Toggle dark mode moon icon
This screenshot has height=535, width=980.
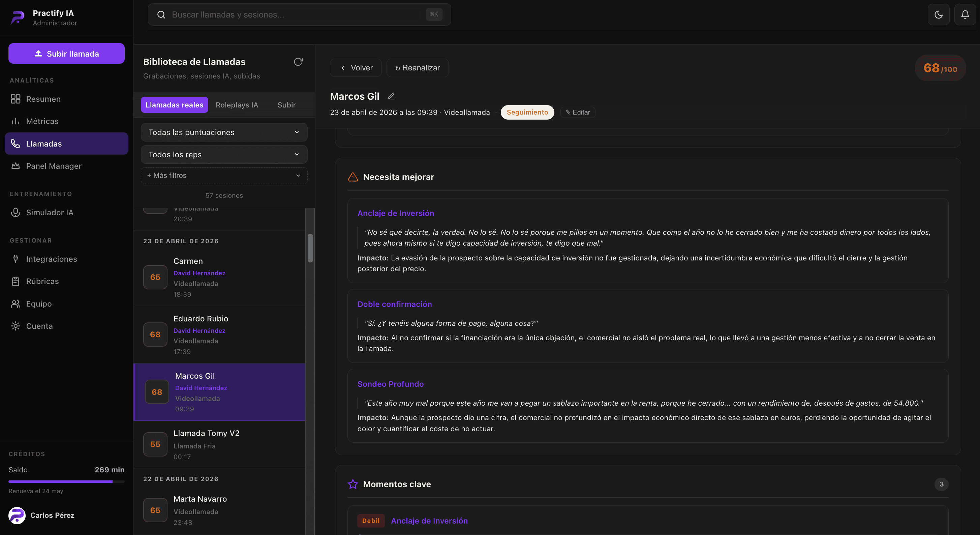[939, 15]
